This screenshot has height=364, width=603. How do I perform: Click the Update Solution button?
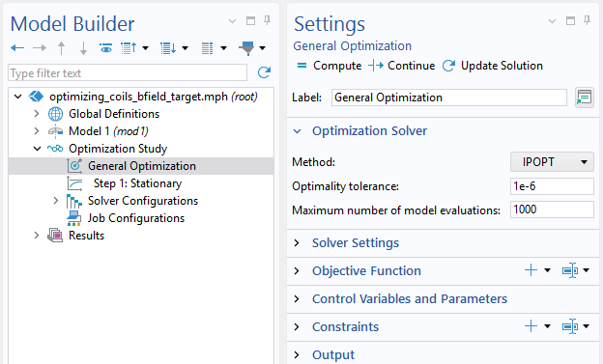coord(492,66)
